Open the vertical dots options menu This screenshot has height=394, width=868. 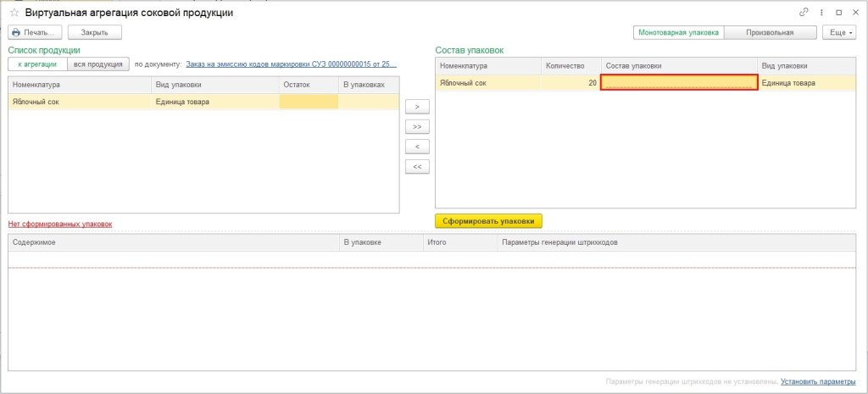coord(821,14)
